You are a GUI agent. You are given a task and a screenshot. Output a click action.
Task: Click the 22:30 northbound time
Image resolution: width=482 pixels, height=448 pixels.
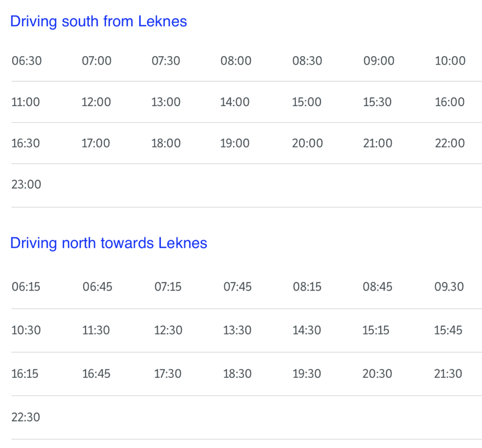(x=25, y=417)
